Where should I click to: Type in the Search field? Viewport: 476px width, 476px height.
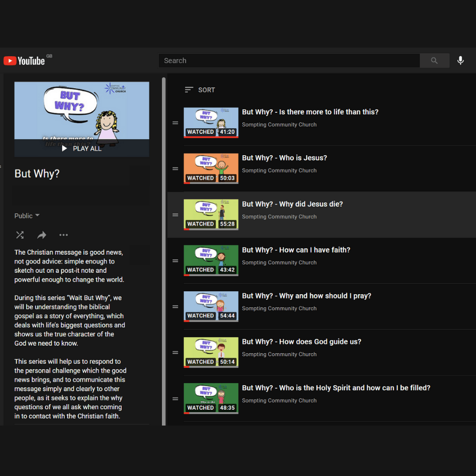[x=288, y=60]
